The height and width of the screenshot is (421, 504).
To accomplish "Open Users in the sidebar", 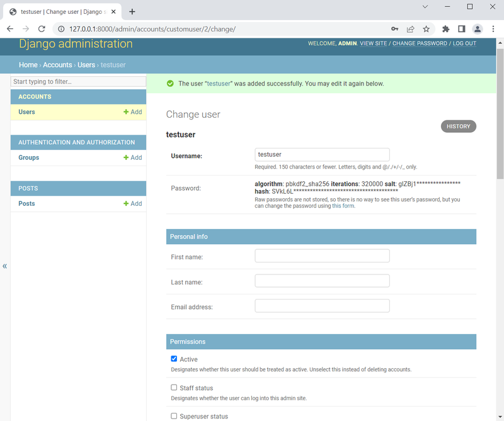I will click(26, 112).
